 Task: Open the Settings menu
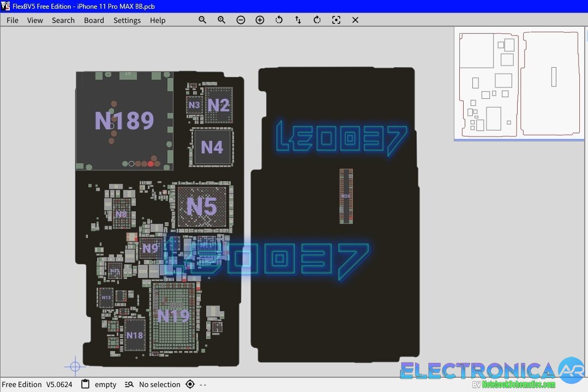[127, 20]
